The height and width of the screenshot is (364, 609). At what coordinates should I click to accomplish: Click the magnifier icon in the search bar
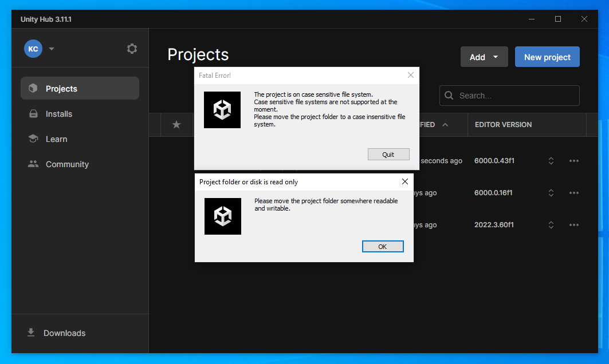[450, 96]
